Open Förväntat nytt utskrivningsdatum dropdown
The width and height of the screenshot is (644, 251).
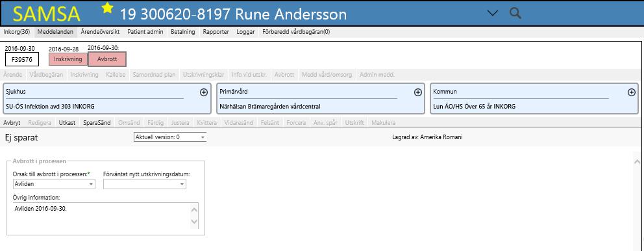tap(145, 184)
